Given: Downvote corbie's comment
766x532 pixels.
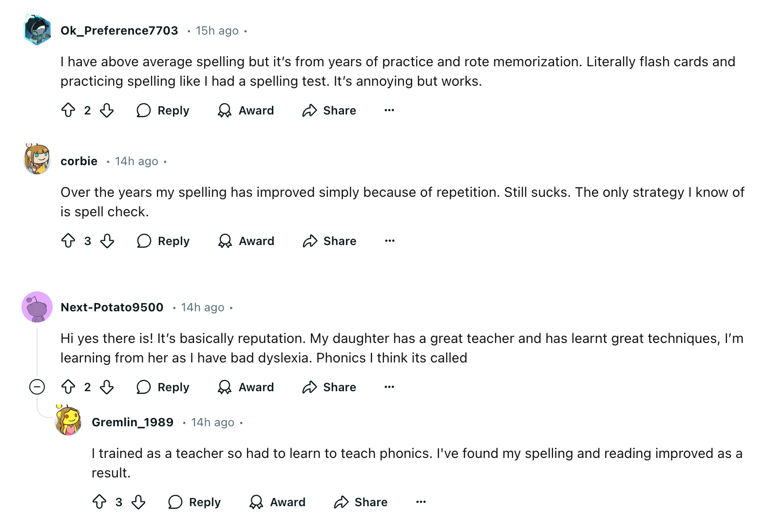Looking at the screenshot, I should point(107,241).
